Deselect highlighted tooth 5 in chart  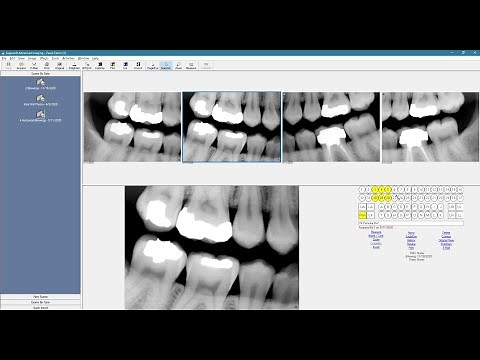point(388,189)
